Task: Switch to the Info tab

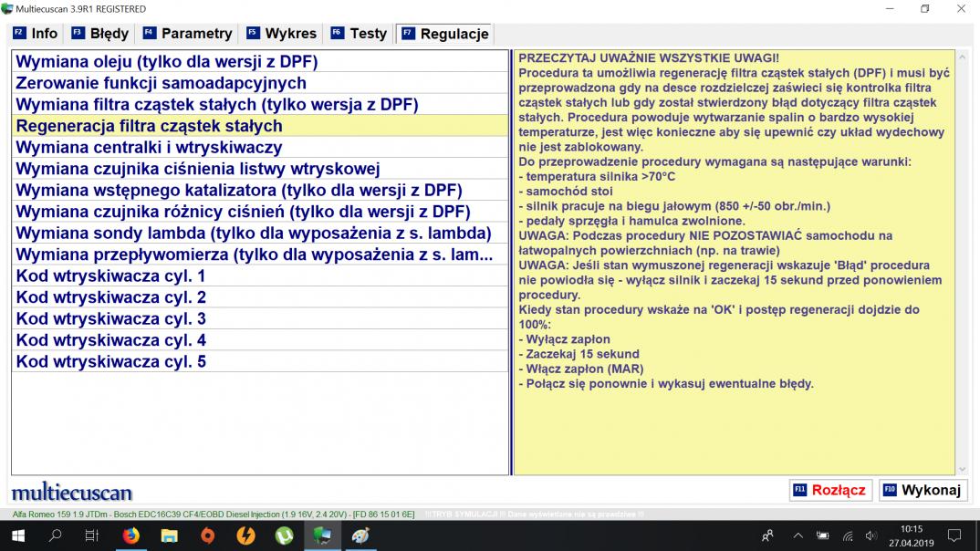Action: coord(35,34)
